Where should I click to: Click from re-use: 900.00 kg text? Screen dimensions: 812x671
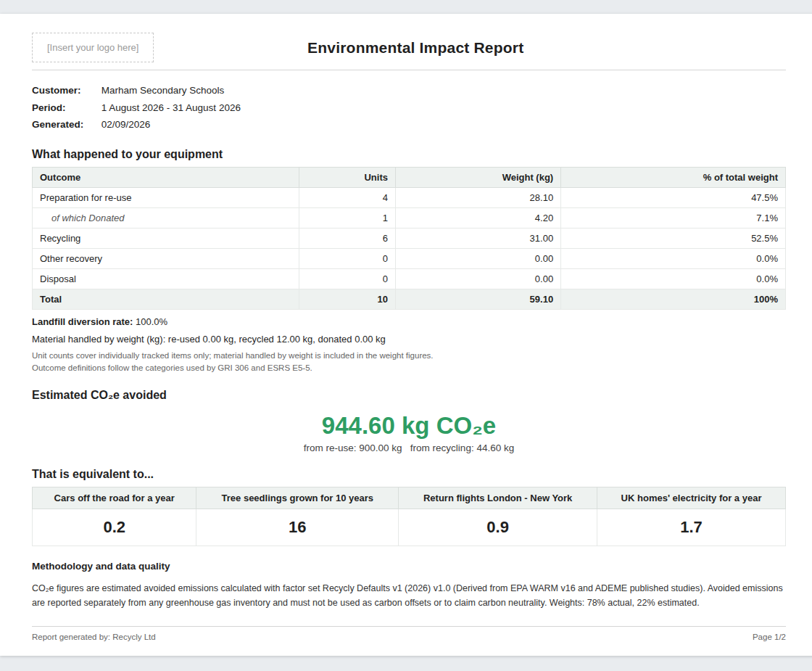(352, 448)
